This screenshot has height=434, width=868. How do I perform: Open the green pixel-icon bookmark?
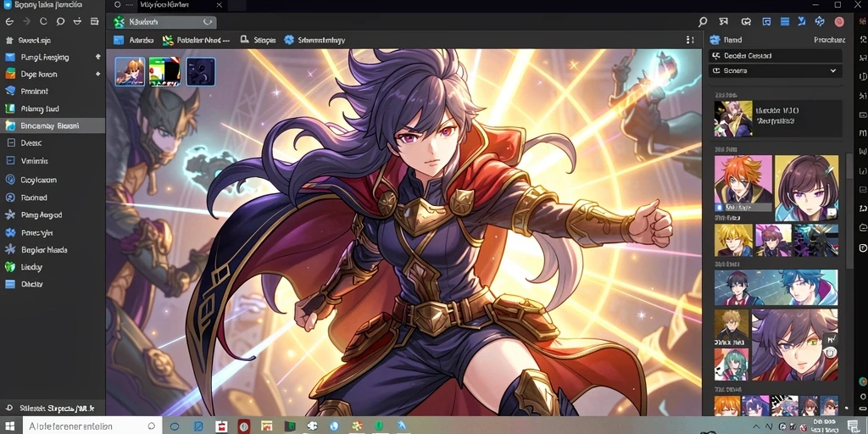point(196,41)
